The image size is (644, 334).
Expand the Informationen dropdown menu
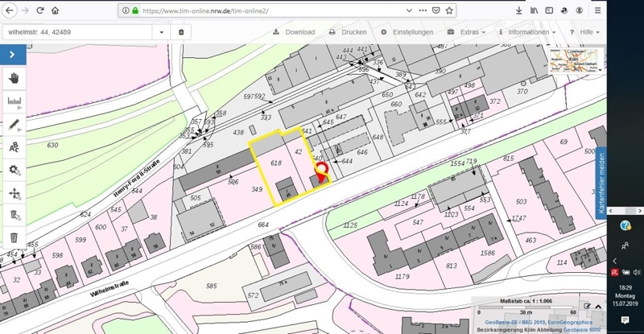(527, 32)
